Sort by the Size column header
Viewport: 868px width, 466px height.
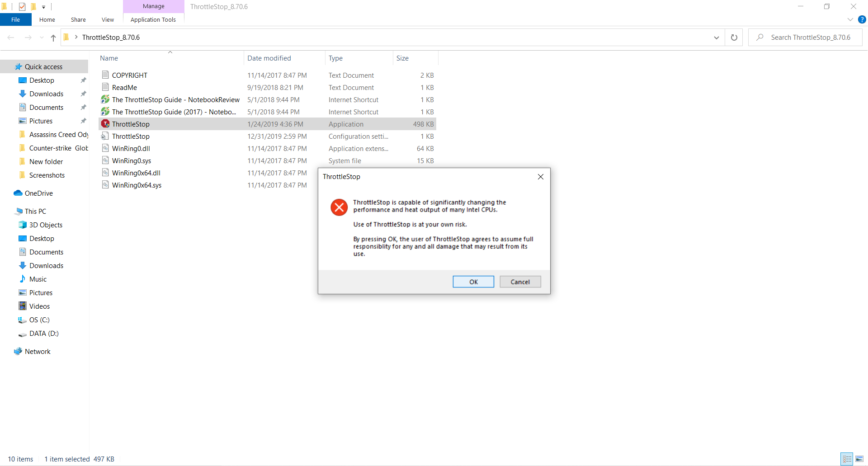(x=402, y=58)
